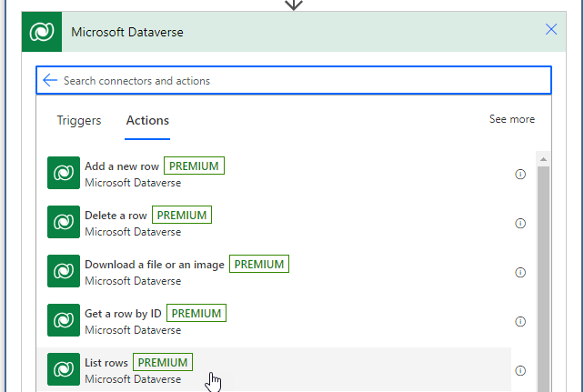This screenshot has width=584, height=392.
Task: Click the actions list scrollbar up arrow
Action: click(543, 158)
